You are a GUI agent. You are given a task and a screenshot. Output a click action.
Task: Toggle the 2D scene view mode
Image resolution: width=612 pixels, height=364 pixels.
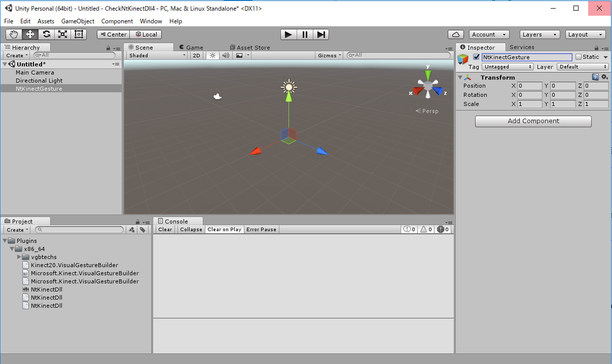click(197, 55)
